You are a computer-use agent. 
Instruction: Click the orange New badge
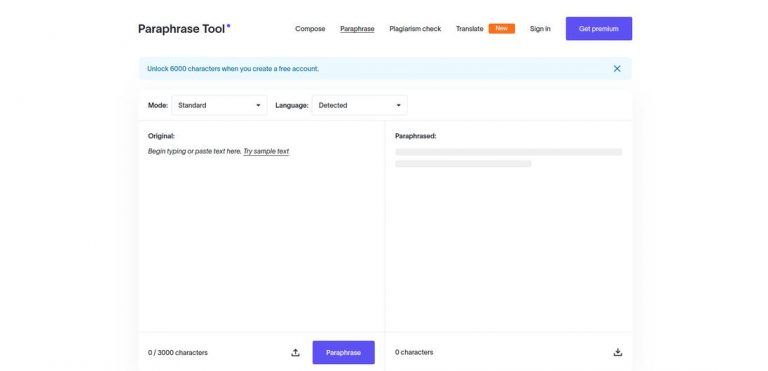coord(502,28)
